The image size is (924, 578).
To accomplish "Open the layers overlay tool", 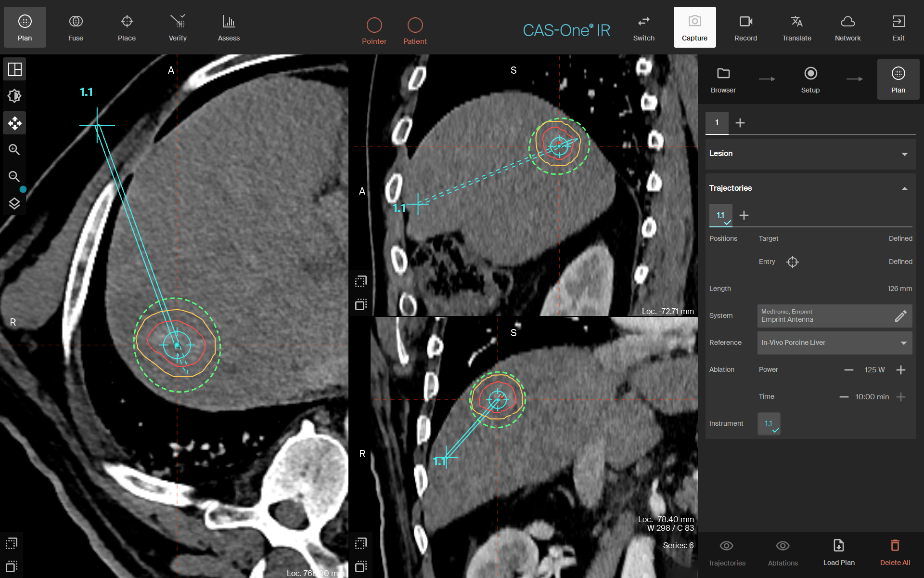I will coord(15,204).
